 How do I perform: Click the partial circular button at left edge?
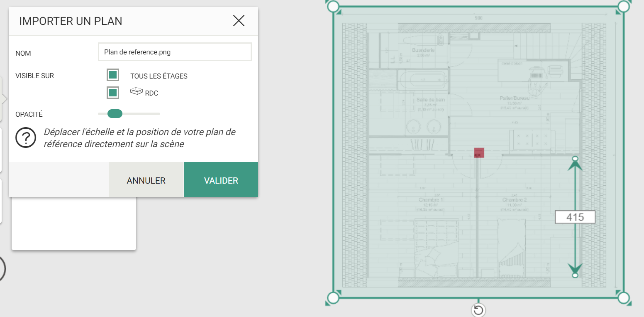[2, 268]
